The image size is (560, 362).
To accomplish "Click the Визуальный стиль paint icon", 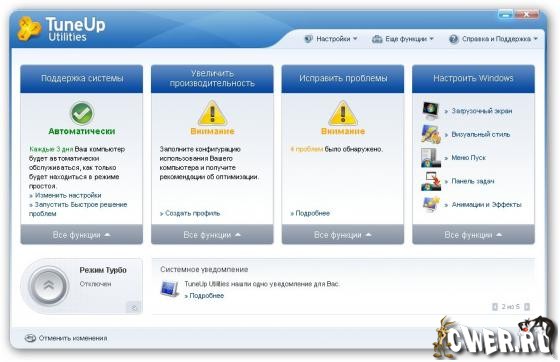I will [431, 134].
